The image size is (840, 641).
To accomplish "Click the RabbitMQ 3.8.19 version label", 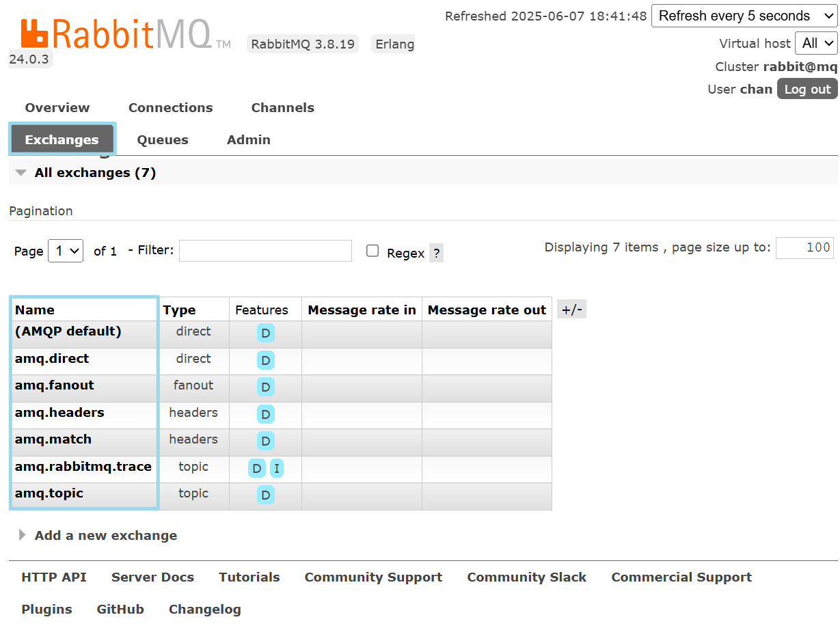I will [303, 44].
